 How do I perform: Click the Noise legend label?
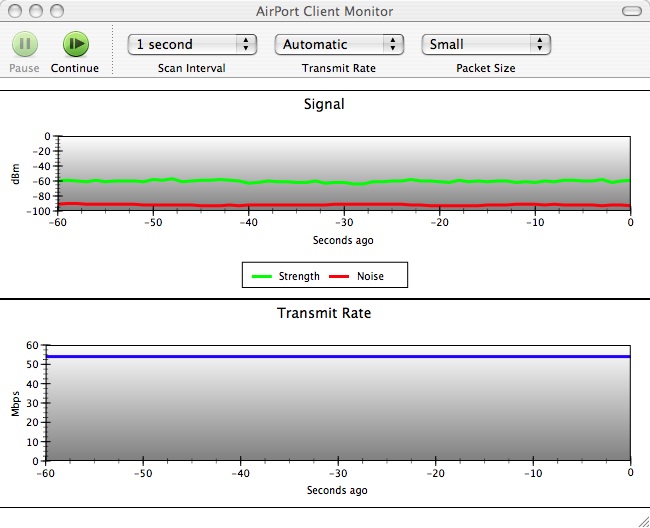coord(370,276)
